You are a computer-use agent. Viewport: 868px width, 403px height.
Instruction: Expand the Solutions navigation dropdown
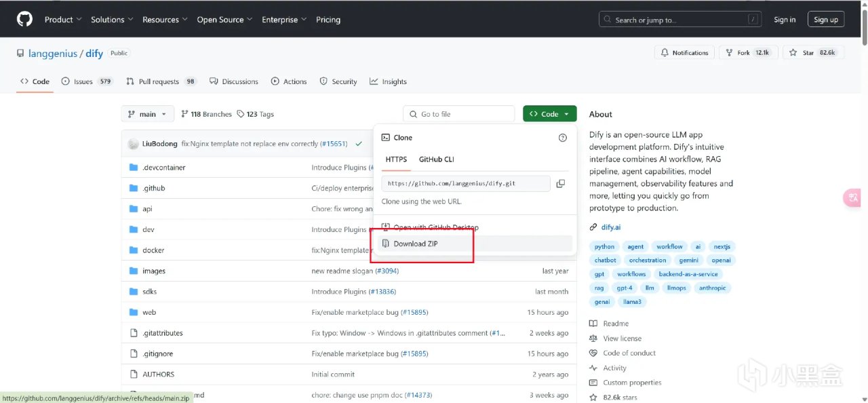[113, 20]
